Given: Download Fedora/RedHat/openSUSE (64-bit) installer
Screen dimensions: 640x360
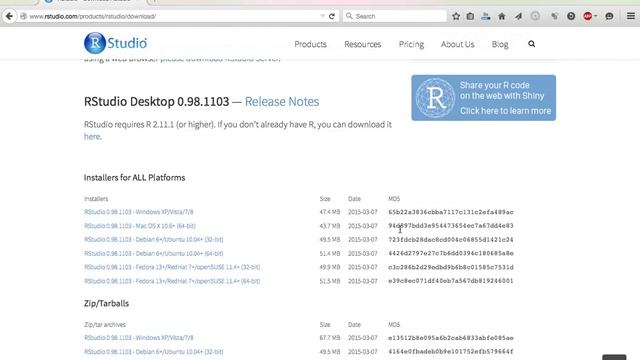Looking at the screenshot, I should pos(172,281).
